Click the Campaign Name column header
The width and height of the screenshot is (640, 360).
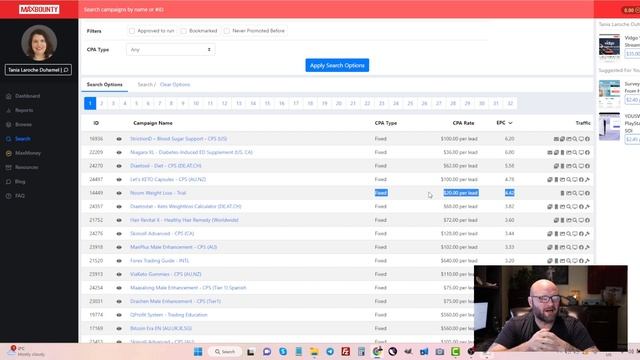click(x=153, y=123)
